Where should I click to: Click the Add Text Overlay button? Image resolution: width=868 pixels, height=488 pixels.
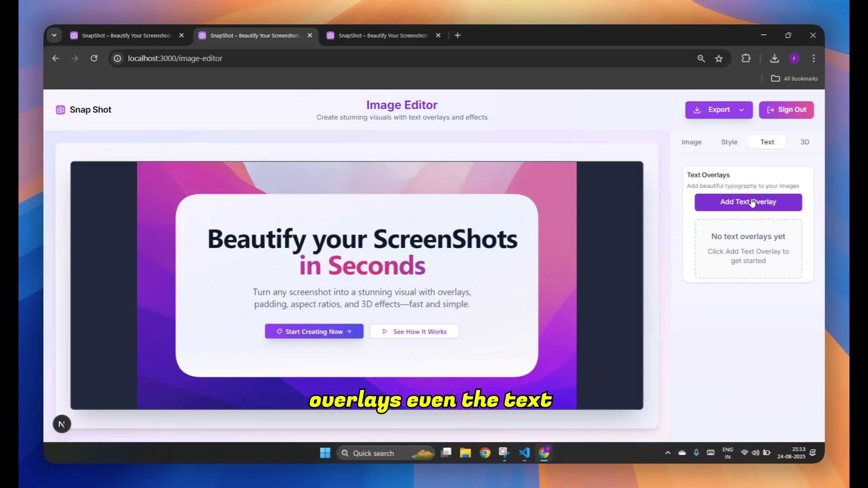point(748,202)
